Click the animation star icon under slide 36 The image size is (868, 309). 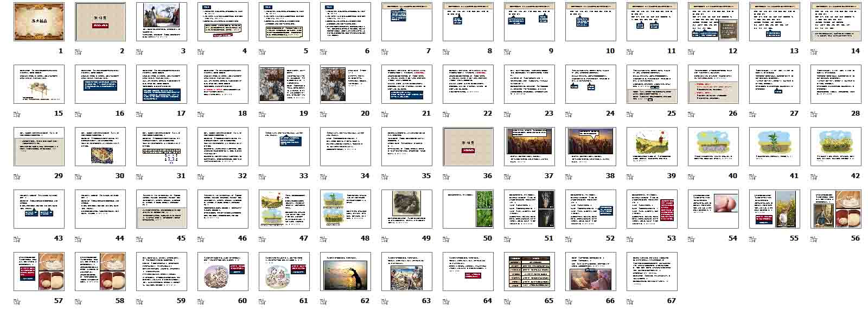(x=446, y=177)
